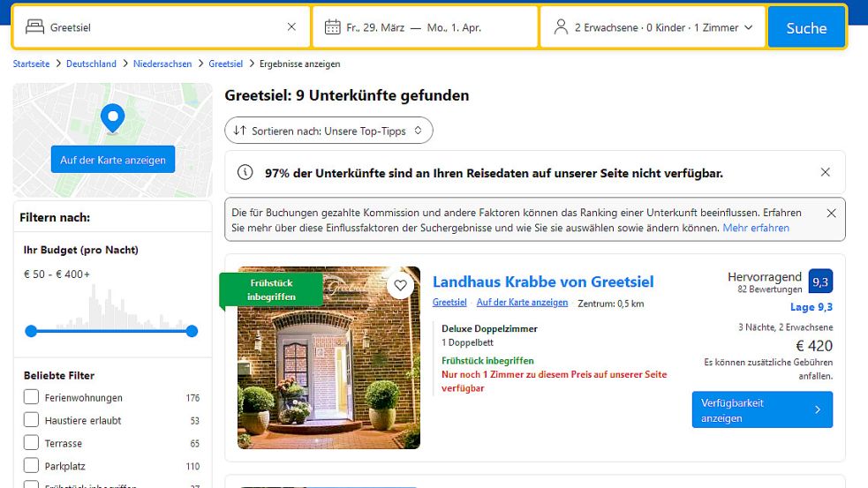The width and height of the screenshot is (868, 488).
Task: Click Verfügbarkeit anzeigen button
Action: 762,410
